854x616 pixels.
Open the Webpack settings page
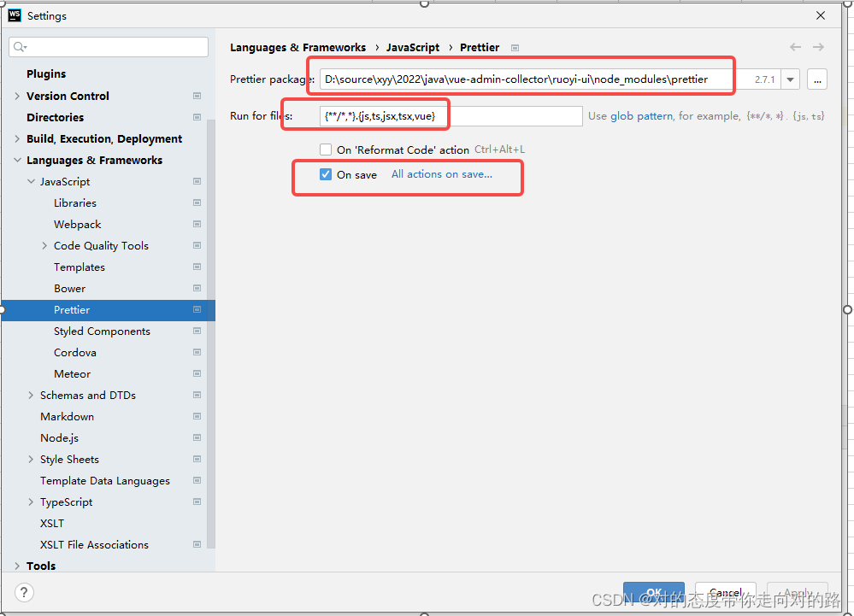click(77, 224)
